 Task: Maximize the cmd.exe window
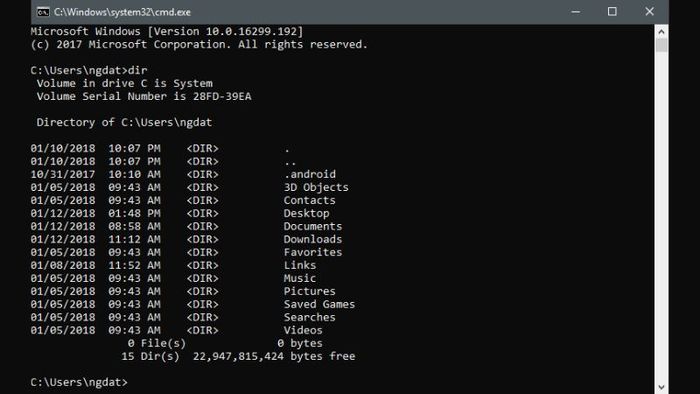[x=612, y=12]
